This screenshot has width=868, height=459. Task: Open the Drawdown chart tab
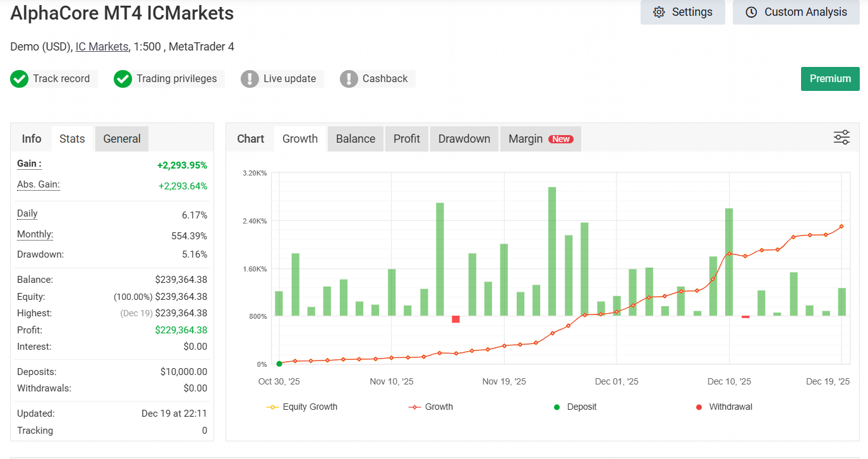pyautogui.click(x=464, y=139)
